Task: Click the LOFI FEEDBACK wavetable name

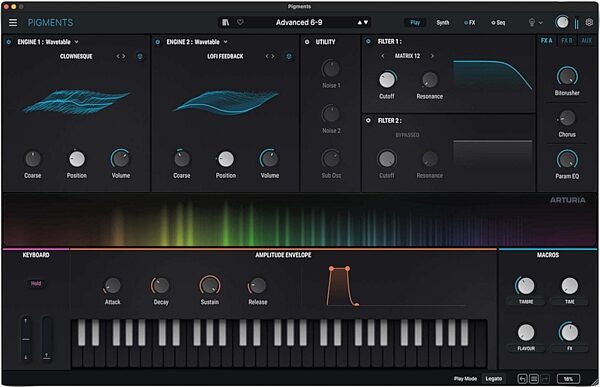Action: [x=225, y=56]
